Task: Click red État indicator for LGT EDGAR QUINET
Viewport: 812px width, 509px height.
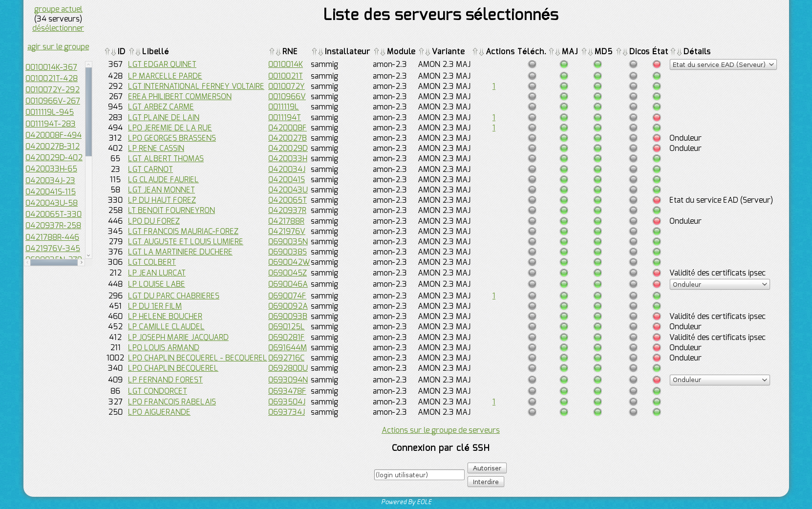Action: (657, 64)
